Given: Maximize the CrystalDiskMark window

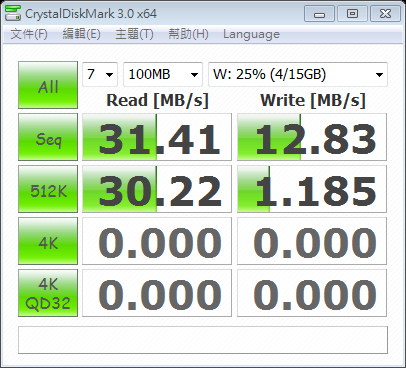Looking at the screenshot, I should tap(352, 14).
